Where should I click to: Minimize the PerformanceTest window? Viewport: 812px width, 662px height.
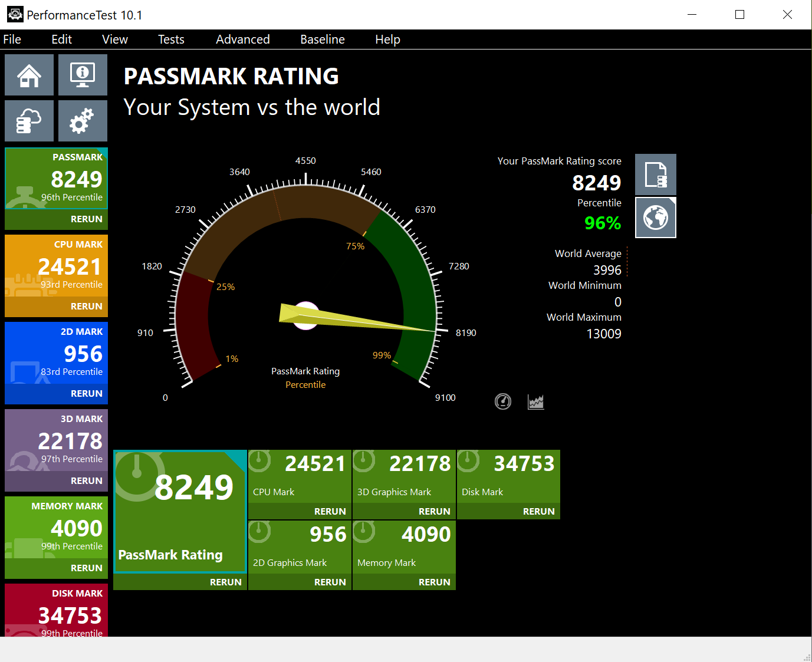pos(692,15)
